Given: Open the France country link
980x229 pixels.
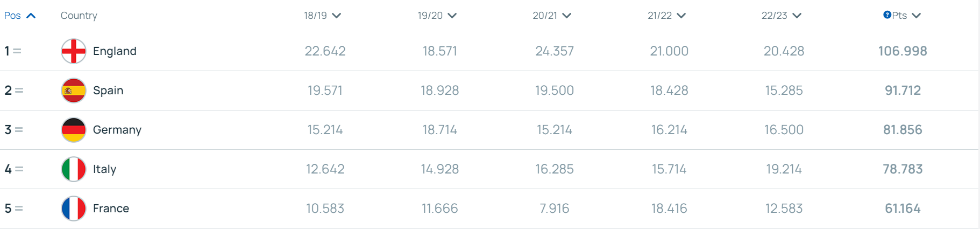Looking at the screenshot, I should (x=111, y=209).
